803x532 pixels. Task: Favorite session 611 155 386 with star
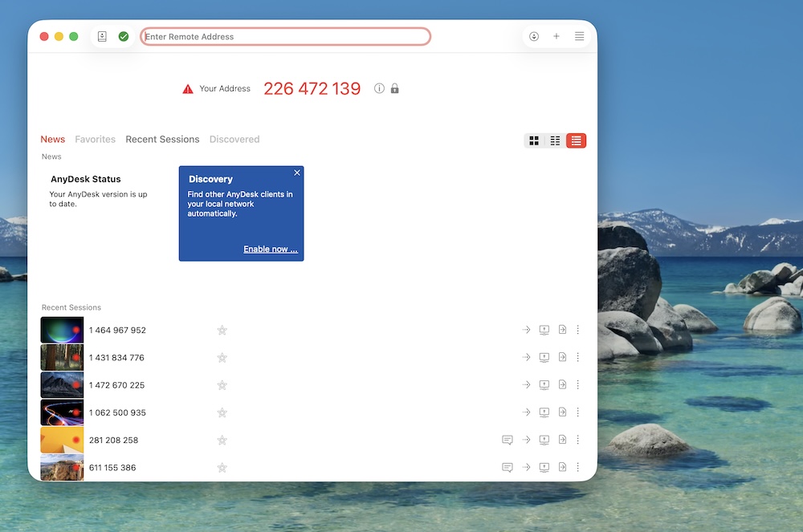[222, 468]
